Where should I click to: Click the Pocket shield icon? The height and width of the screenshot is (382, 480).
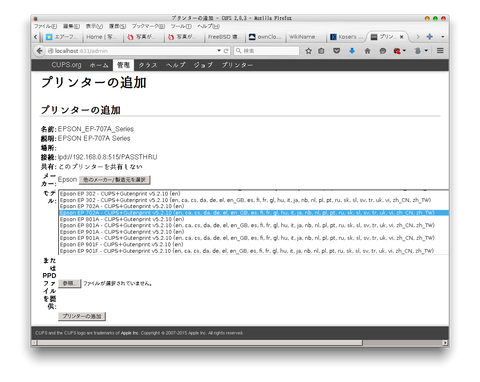click(x=337, y=51)
